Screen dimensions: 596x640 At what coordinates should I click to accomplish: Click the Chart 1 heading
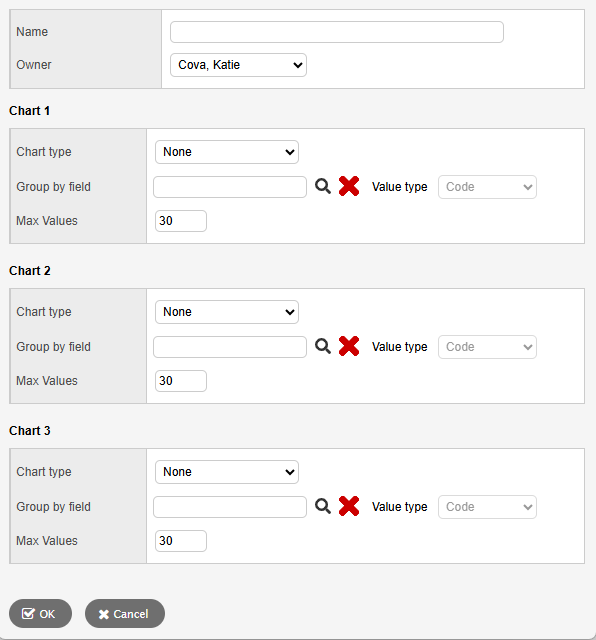click(x=29, y=111)
